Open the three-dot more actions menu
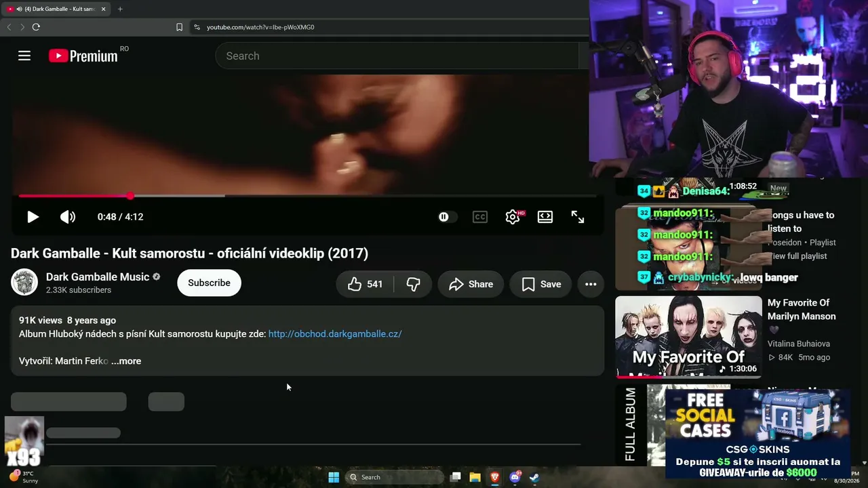Image resolution: width=868 pixels, height=488 pixels. pos(591,284)
